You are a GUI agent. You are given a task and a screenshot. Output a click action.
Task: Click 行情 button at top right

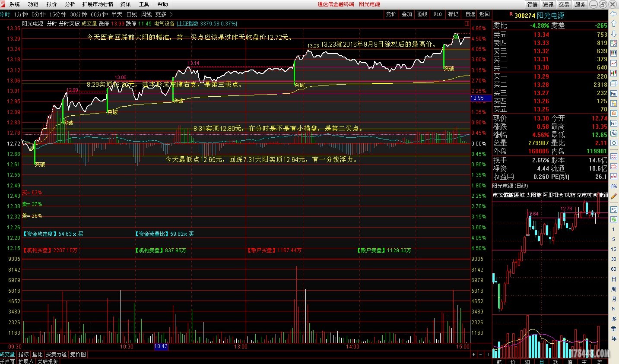pyautogui.click(x=533, y=4)
